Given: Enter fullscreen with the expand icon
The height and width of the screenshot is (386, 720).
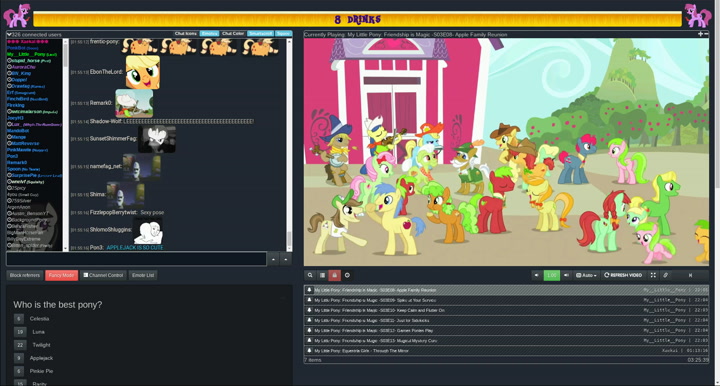Looking at the screenshot, I should click(x=653, y=275).
